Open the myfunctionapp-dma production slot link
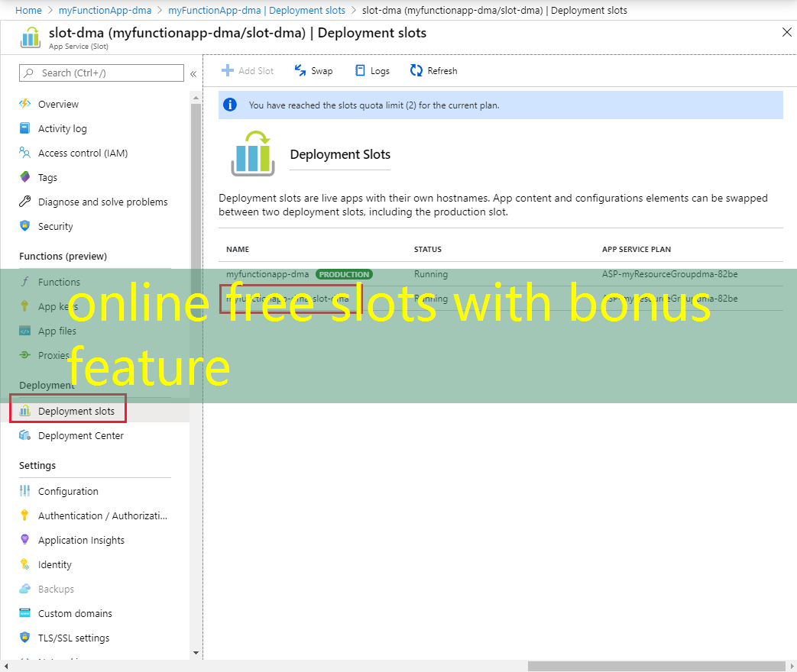The height and width of the screenshot is (672, 797). point(267,274)
